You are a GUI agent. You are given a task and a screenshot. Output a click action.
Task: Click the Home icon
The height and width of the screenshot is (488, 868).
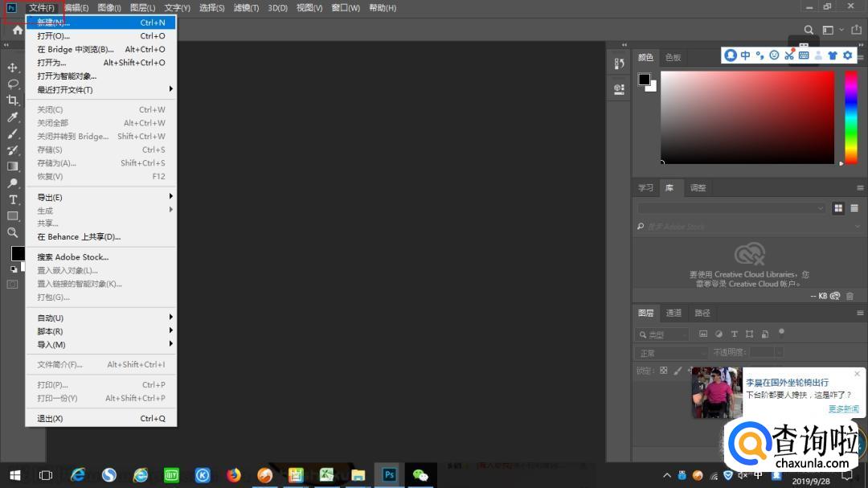pyautogui.click(x=17, y=30)
